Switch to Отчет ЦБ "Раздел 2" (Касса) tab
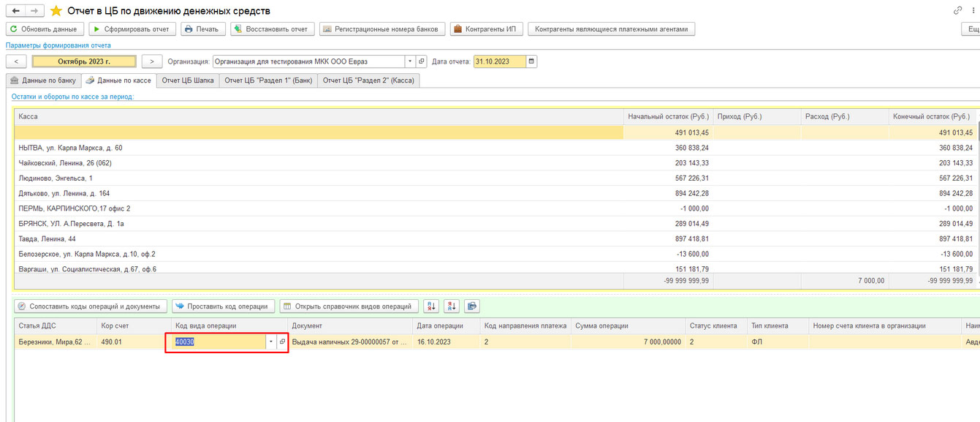 368,80
